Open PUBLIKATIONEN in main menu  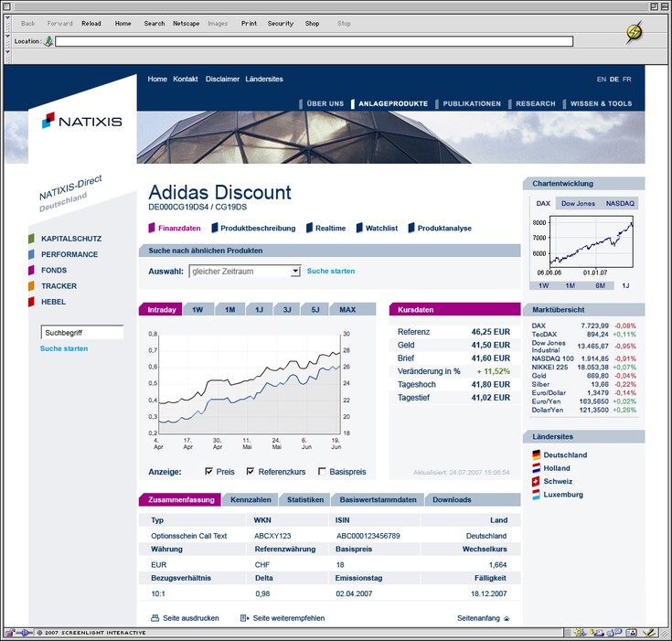[x=472, y=103]
